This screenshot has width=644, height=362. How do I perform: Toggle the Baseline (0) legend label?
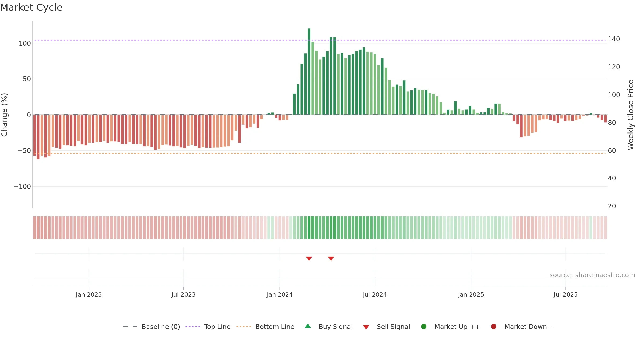coord(161,327)
